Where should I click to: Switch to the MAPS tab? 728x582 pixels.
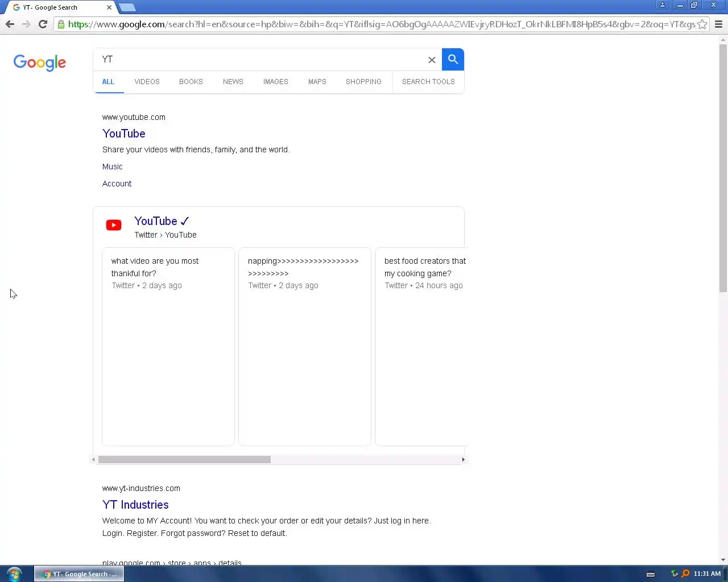point(317,82)
